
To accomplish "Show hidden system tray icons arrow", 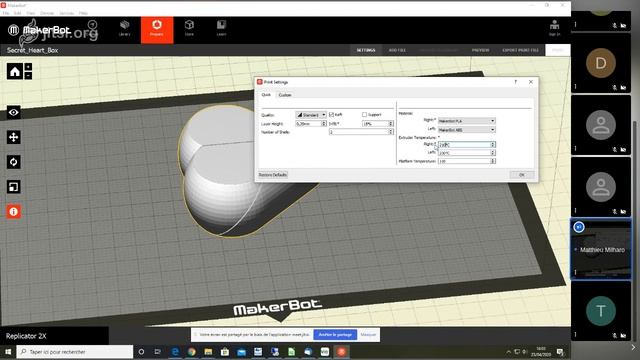I will (x=509, y=351).
